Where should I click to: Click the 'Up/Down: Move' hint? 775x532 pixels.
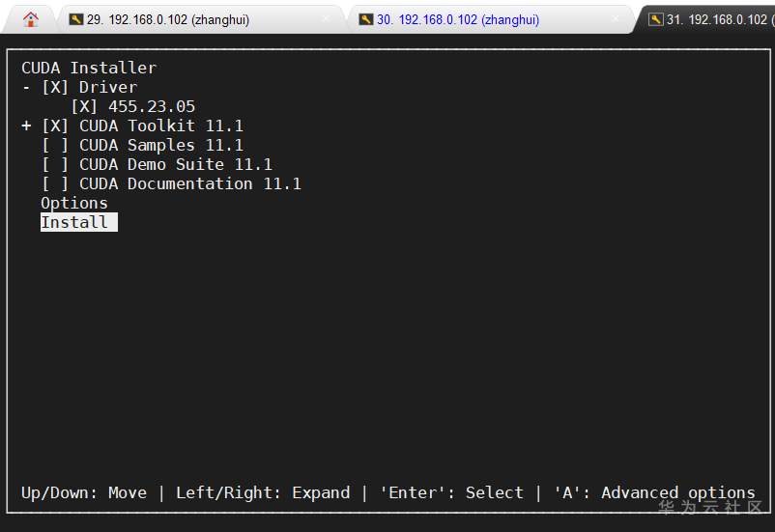(x=84, y=492)
